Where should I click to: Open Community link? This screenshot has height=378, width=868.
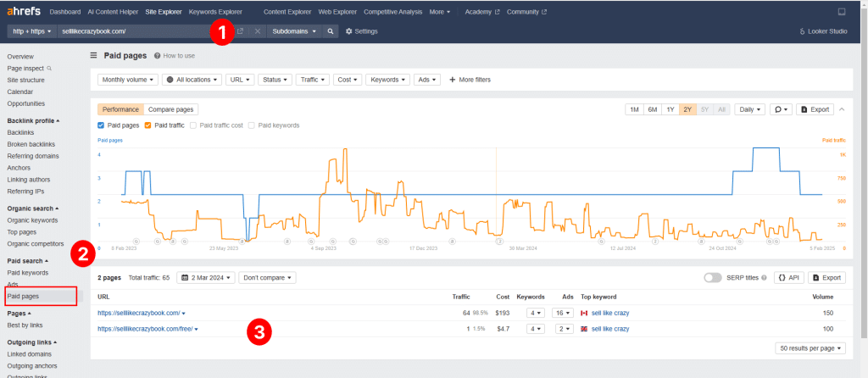point(527,12)
